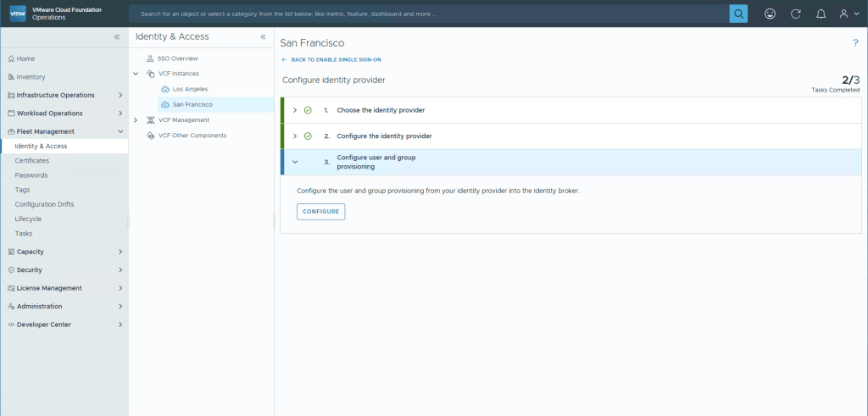Click into the global search field
868x416 pixels.
click(x=424, y=14)
